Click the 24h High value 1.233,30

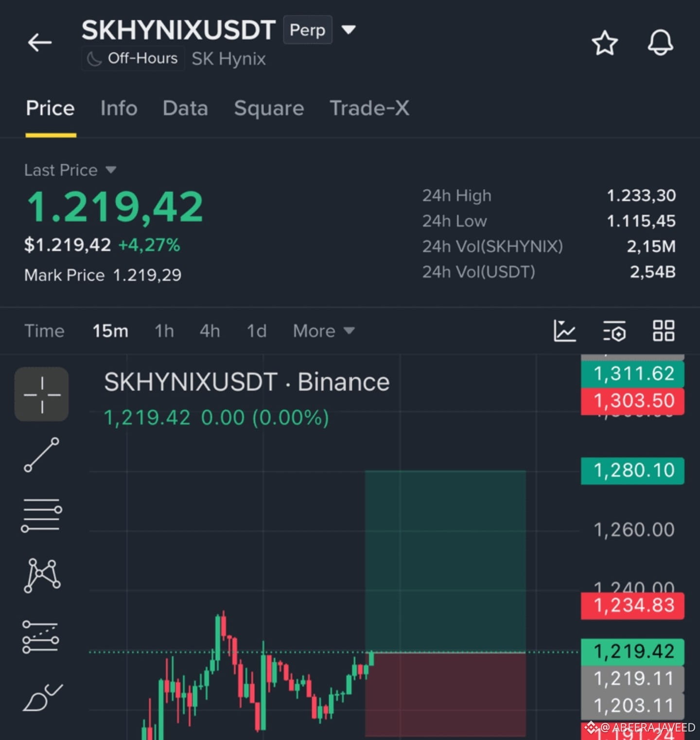point(641,195)
